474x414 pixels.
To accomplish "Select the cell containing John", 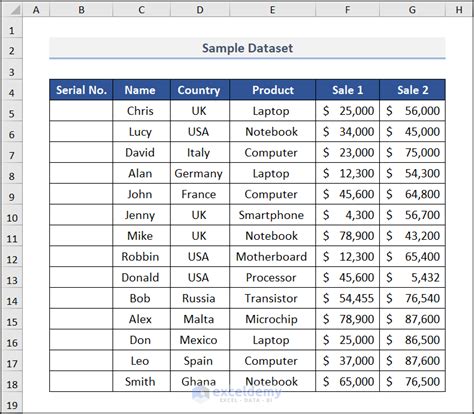I will [141, 194].
